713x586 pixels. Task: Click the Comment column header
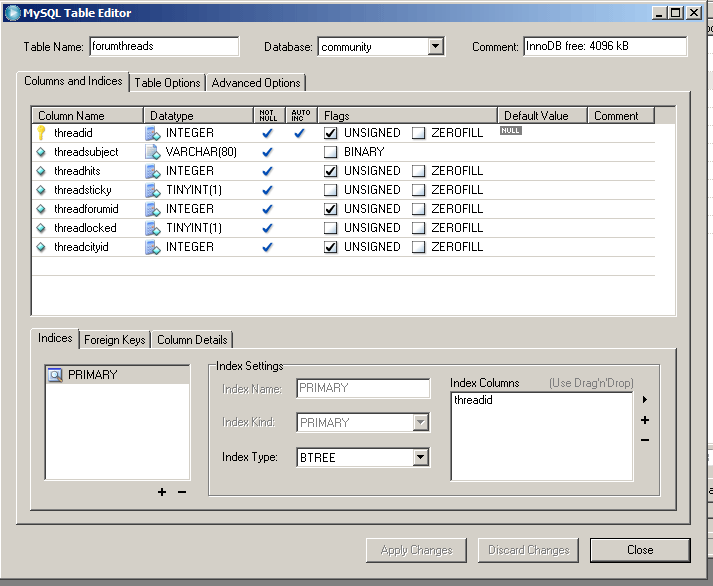point(621,115)
